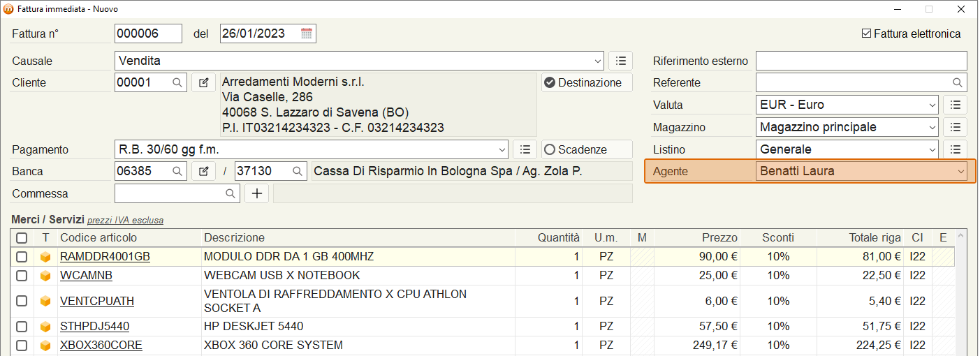Click the plus icon beside Commessa
The height and width of the screenshot is (356, 980).
coord(256,193)
